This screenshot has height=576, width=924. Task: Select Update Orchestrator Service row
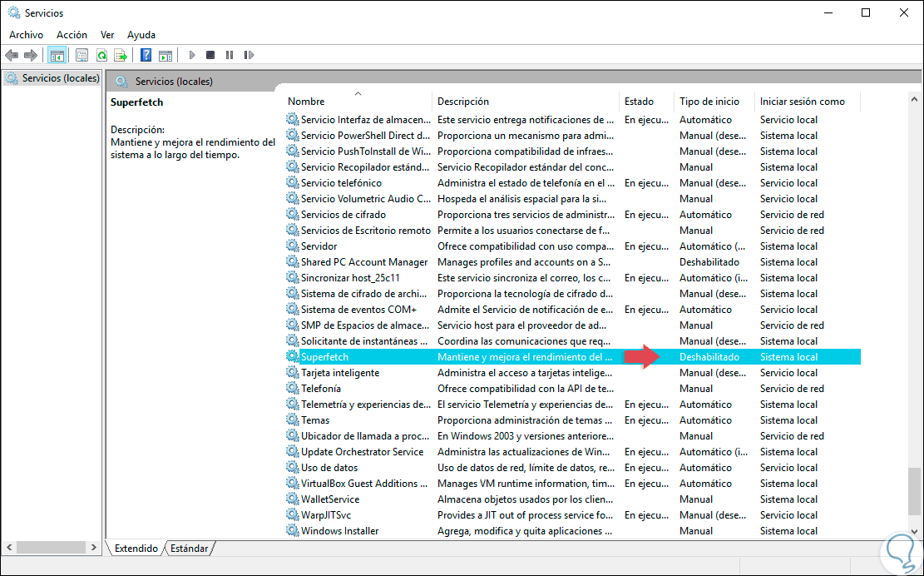(x=573, y=452)
